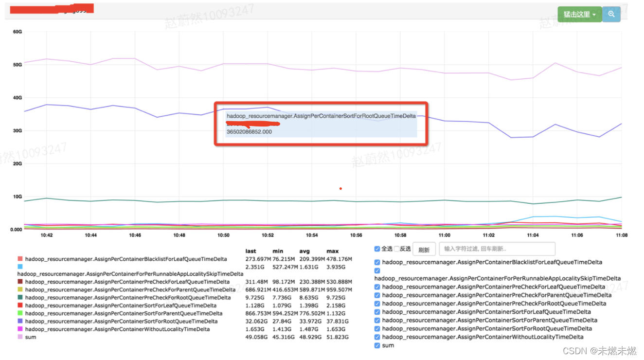Click the max column header
644x360 pixels.
(333, 251)
